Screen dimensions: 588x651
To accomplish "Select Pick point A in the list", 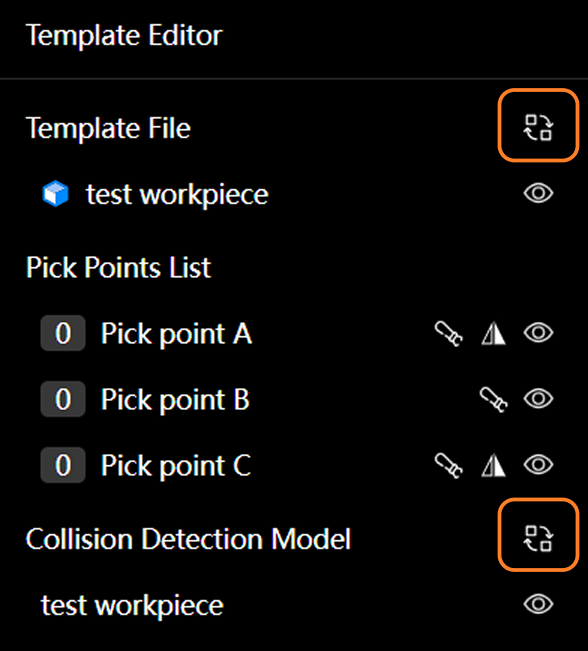I will [176, 333].
